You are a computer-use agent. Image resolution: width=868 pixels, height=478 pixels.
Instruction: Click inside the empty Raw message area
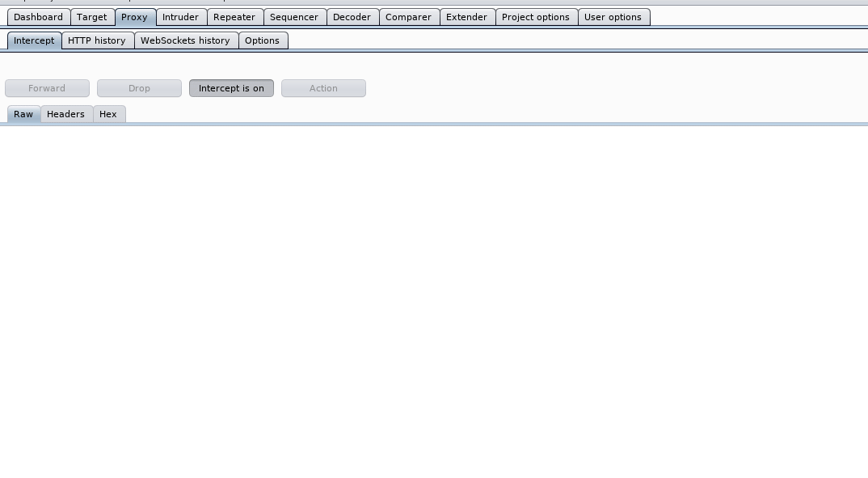pos(433,299)
